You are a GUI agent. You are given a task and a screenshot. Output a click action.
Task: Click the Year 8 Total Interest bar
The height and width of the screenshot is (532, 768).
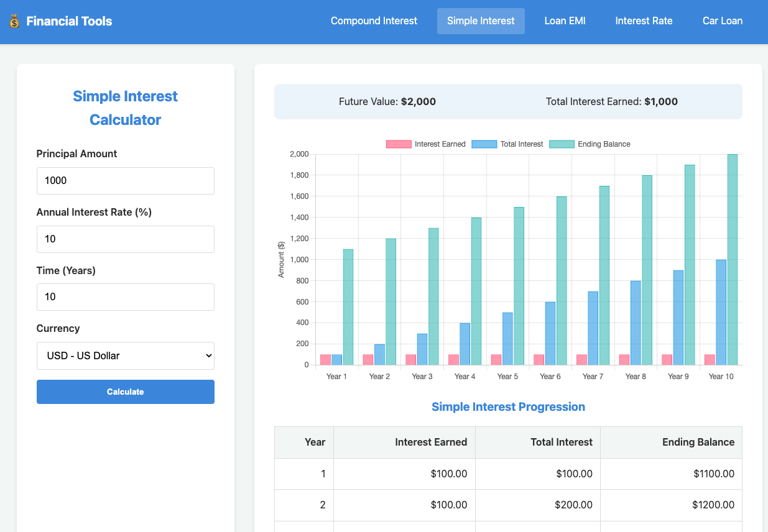(636, 323)
